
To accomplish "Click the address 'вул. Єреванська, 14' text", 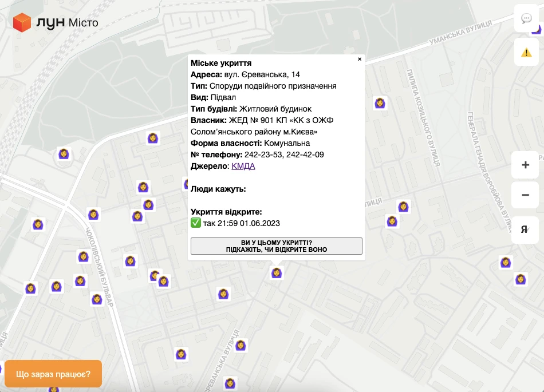I will [261, 74].
